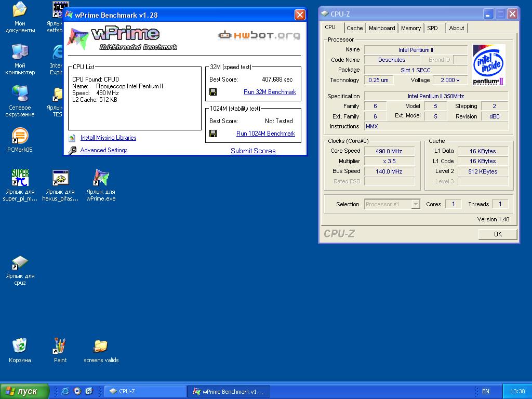Switch to the SPD tab in CPU-Z
This screenshot has height=399, width=532.
pyautogui.click(x=432, y=28)
